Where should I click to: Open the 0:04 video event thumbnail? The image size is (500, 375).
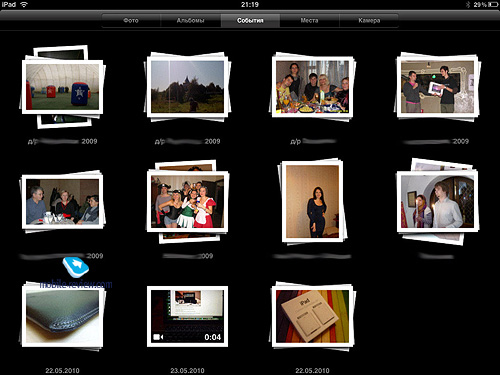pyautogui.click(x=187, y=316)
